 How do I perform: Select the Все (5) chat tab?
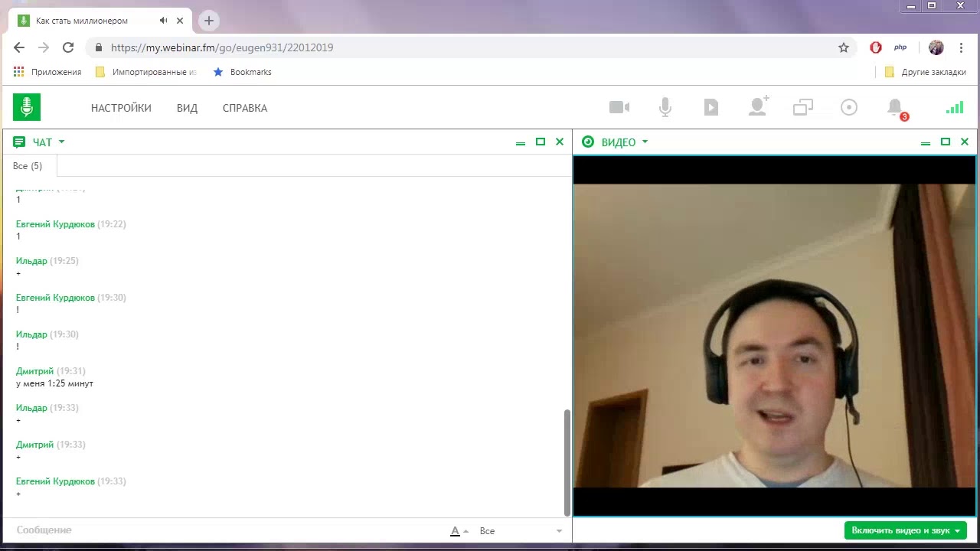(28, 166)
